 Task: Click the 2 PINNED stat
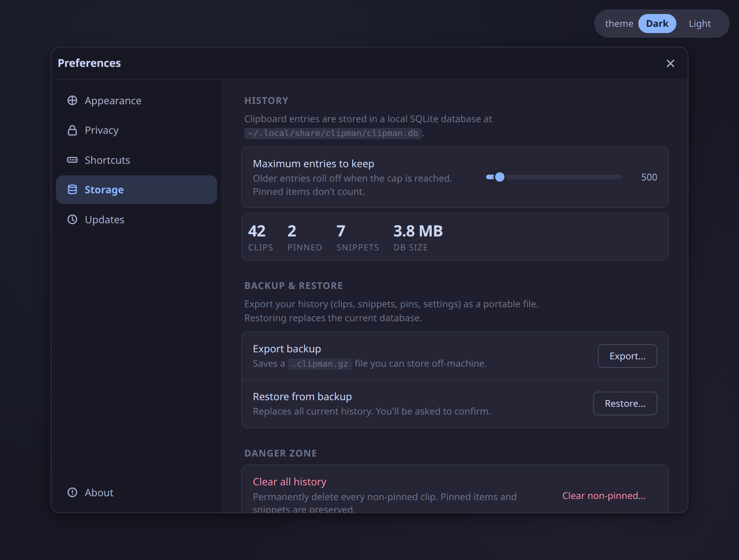pyautogui.click(x=305, y=237)
